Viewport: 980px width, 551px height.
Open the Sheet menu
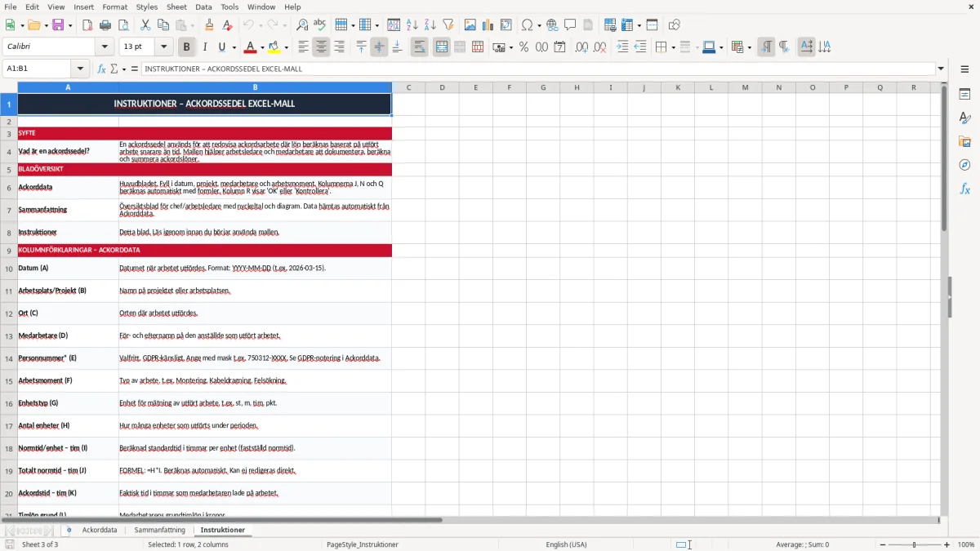176,7
